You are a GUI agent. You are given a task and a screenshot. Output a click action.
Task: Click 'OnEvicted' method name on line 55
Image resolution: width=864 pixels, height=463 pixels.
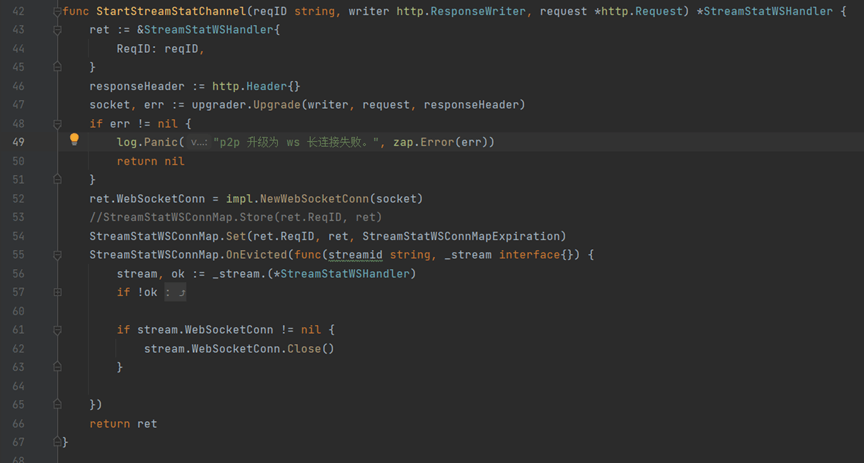[x=256, y=255]
